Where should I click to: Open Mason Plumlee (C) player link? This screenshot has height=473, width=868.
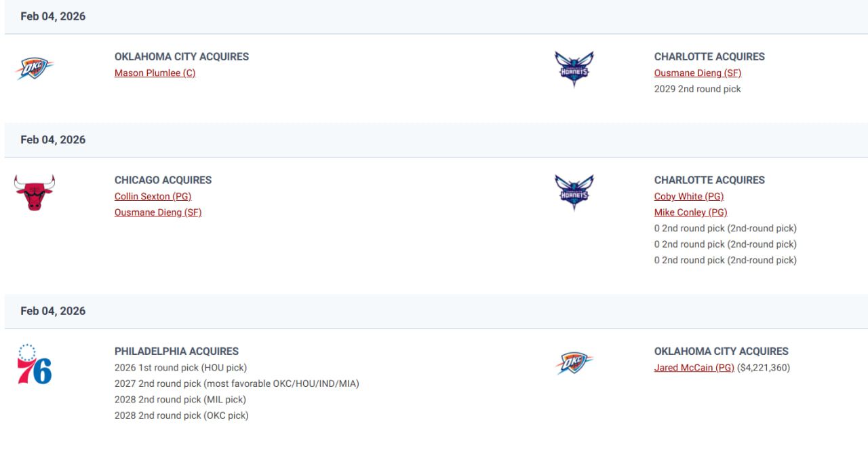(x=155, y=73)
